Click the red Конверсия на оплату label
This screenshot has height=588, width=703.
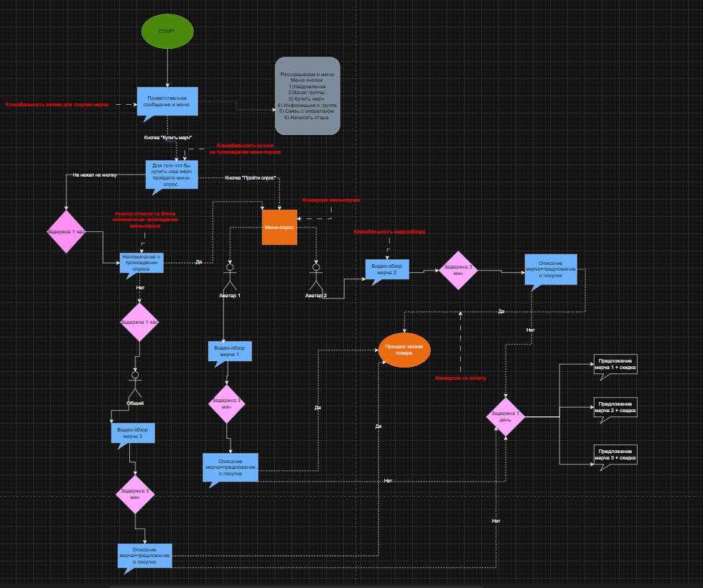pyautogui.click(x=460, y=378)
